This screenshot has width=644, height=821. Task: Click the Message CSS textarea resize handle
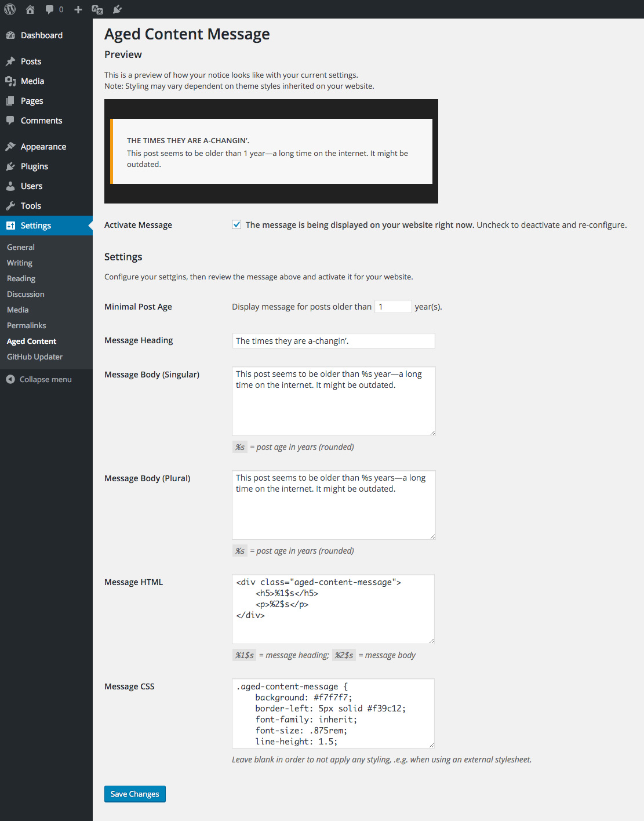pos(431,744)
